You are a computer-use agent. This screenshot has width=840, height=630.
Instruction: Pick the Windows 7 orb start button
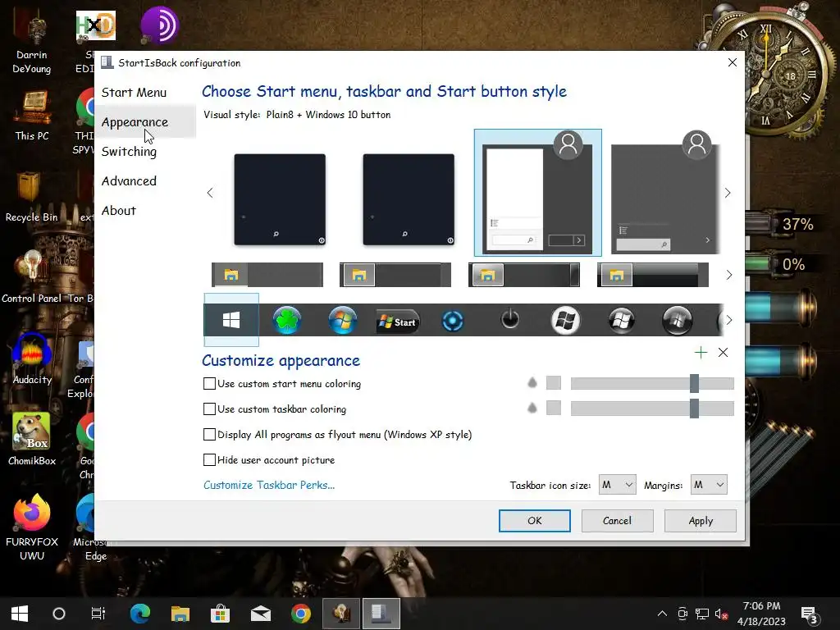point(343,321)
